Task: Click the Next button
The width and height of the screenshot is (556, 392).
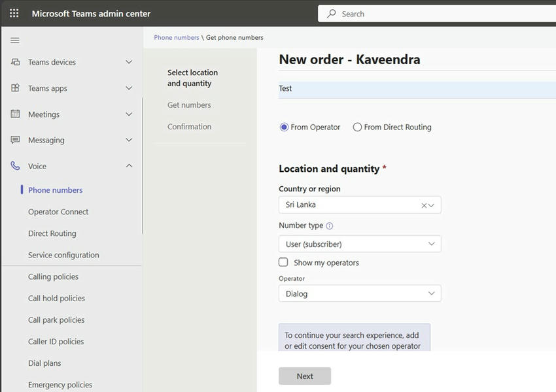Action: pos(305,376)
